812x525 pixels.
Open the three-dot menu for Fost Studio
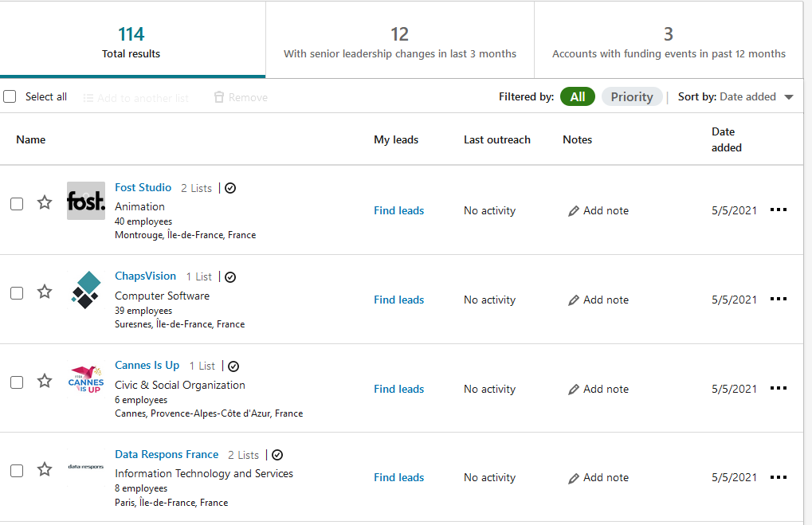pyautogui.click(x=779, y=210)
